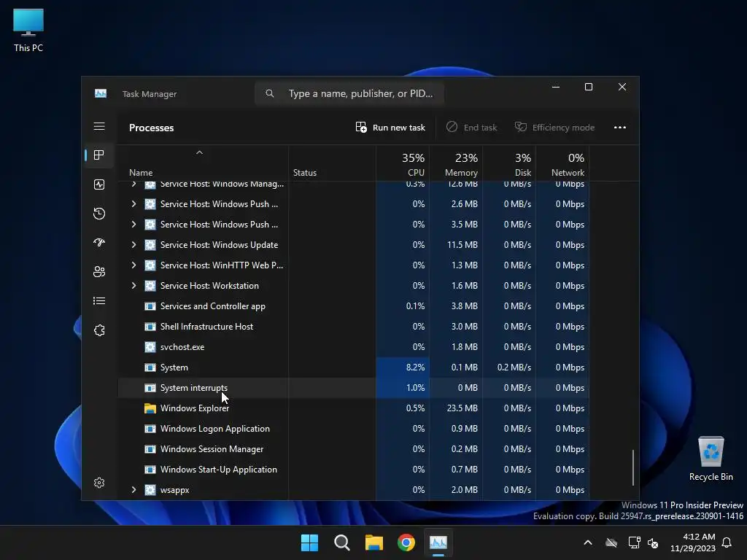Open the taskbar Search icon
This screenshot has width=747, height=560.
[x=341, y=542]
